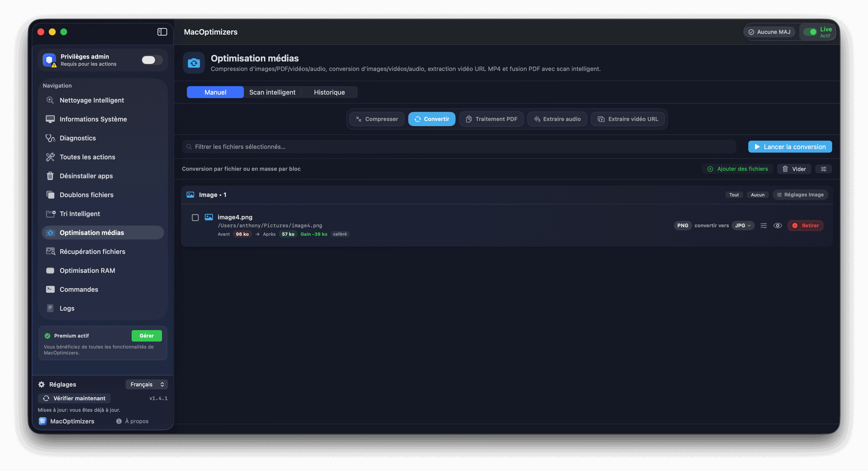
Task: Open the Français language selector
Action: click(x=147, y=384)
